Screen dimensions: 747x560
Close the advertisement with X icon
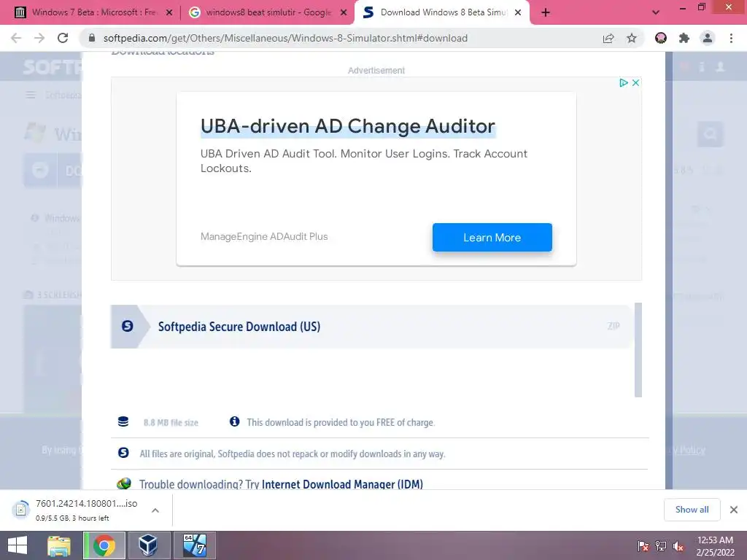tap(635, 83)
